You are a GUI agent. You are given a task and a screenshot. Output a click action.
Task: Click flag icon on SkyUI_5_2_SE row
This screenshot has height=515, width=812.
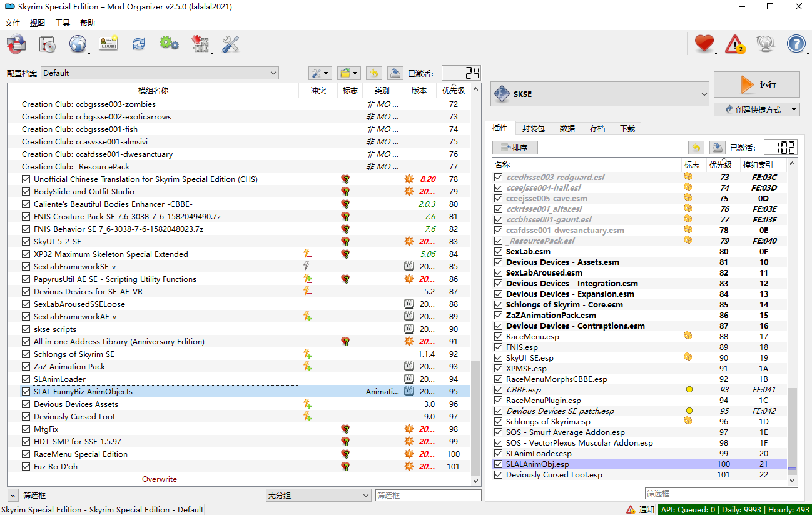pyautogui.click(x=345, y=242)
